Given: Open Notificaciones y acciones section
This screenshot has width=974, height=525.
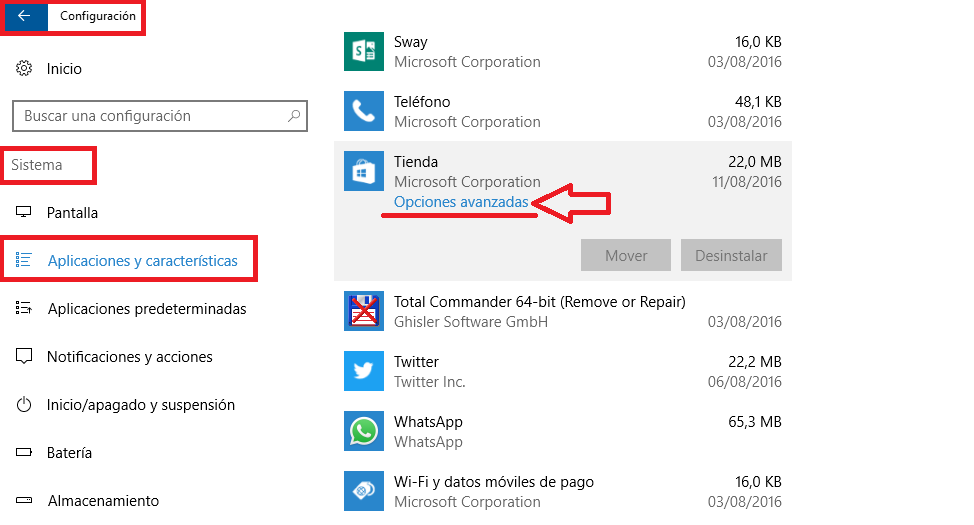Looking at the screenshot, I should pos(130,357).
